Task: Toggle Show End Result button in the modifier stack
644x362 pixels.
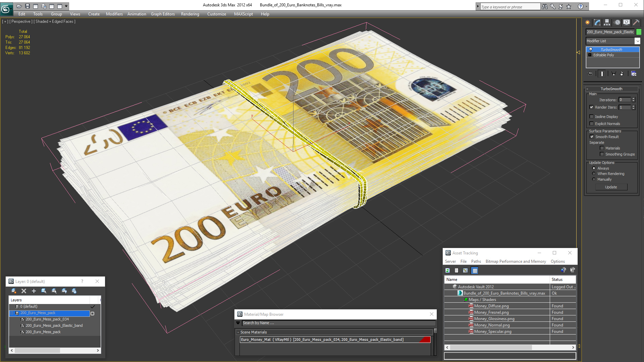Action: click(x=602, y=74)
